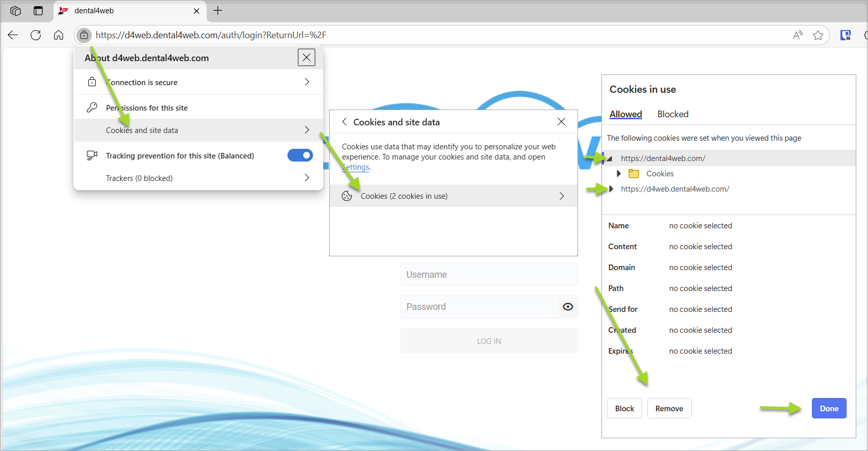
Task: Show password with the eye icon
Action: click(x=568, y=307)
